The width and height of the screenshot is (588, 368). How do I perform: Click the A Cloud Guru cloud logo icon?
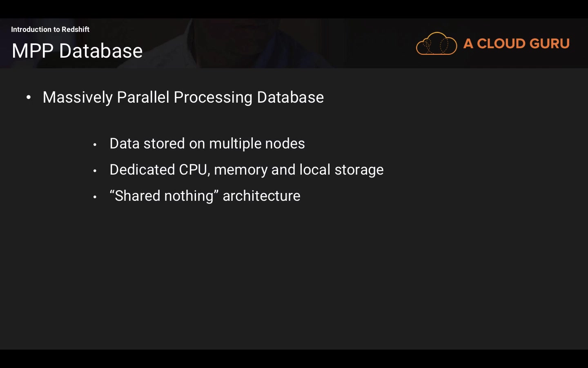(x=436, y=43)
